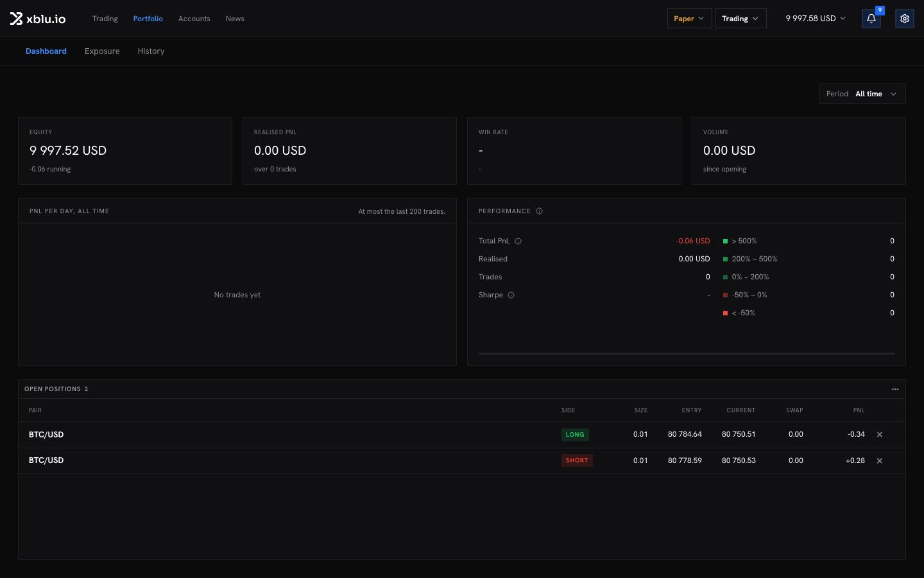Click the +0.28 PnL value
Image resolution: width=924 pixels, height=578 pixels.
(855, 461)
